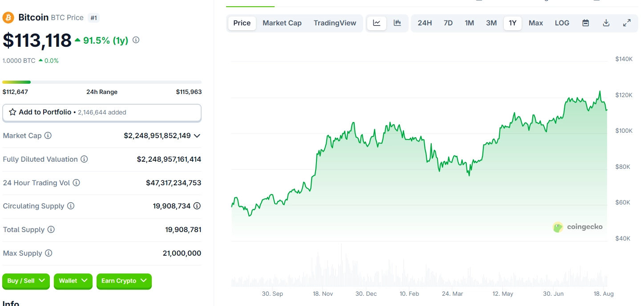The image size is (644, 306).
Task: Click the star icon on Add to Portfolio
Action: (x=12, y=112)
